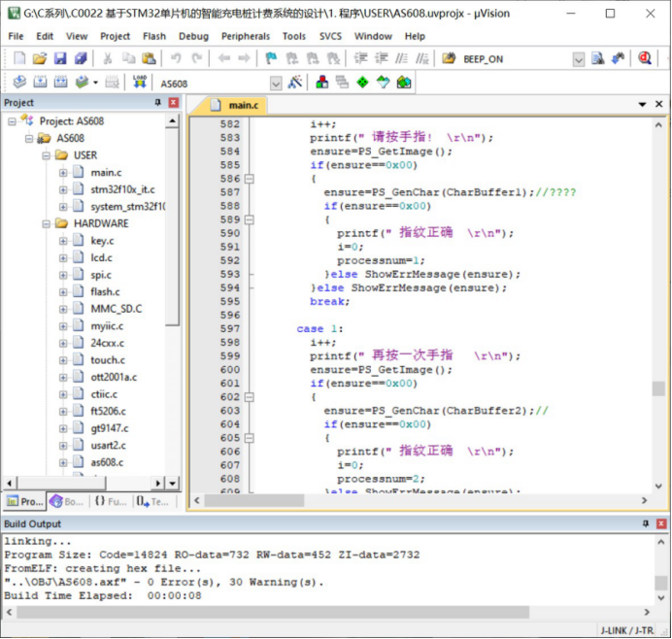The height and width of the screenshot is (639, 672).
Task: Collapse the HARDWARE folder node
Action: coord(46,223)
